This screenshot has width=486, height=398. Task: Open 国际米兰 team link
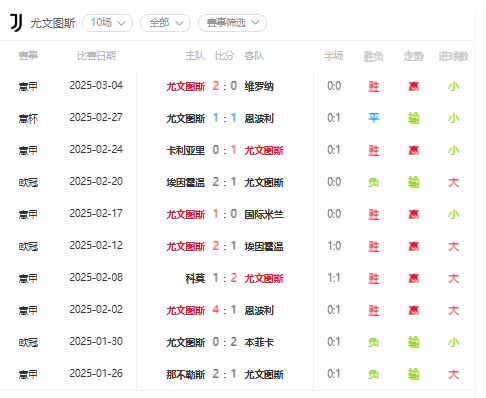pos(264,214)
